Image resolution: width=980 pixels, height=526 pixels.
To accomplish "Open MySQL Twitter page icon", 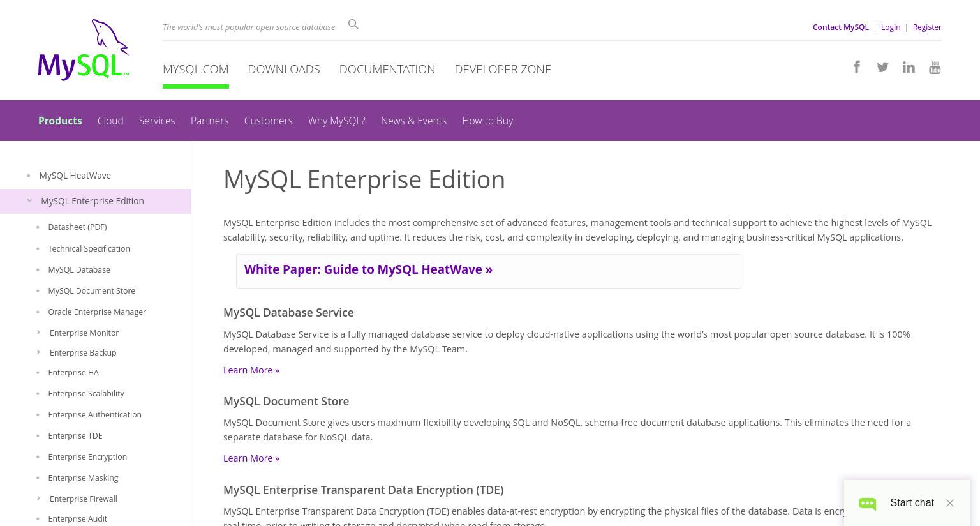I will (882, 67).
